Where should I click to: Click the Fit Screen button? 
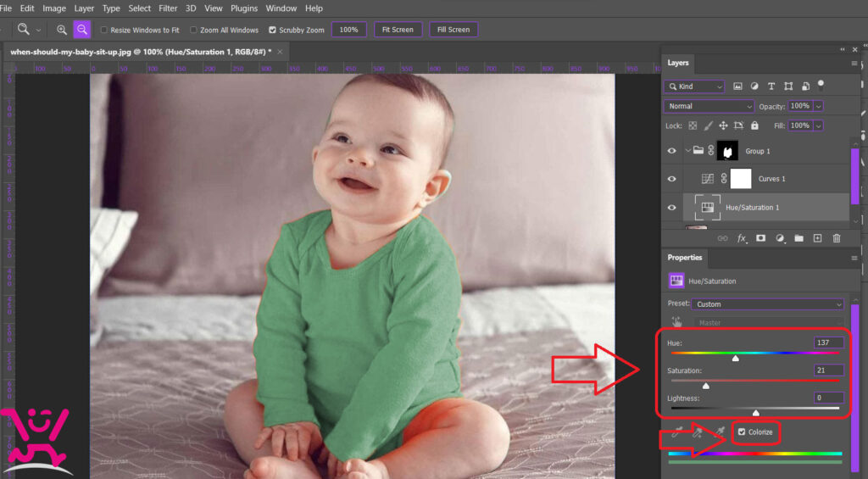click(398, 30)
